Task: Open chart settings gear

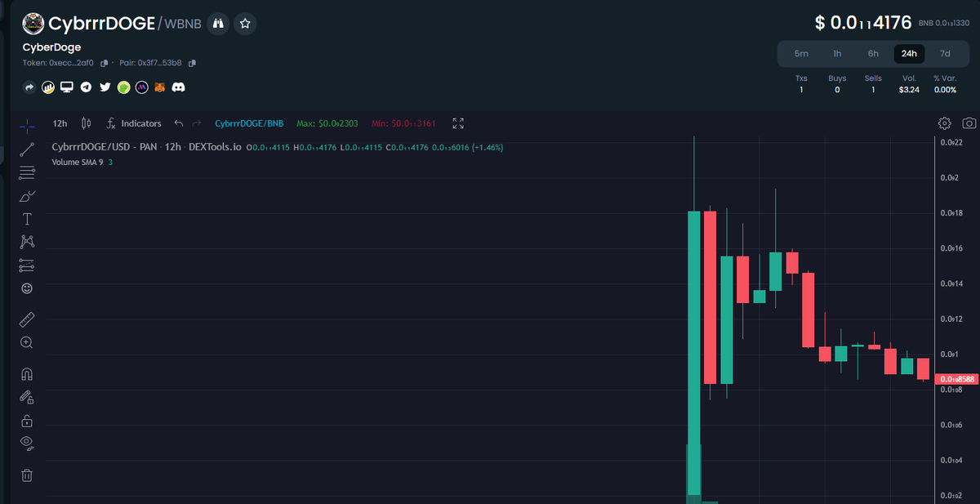Action: click(x=945, y=123)
